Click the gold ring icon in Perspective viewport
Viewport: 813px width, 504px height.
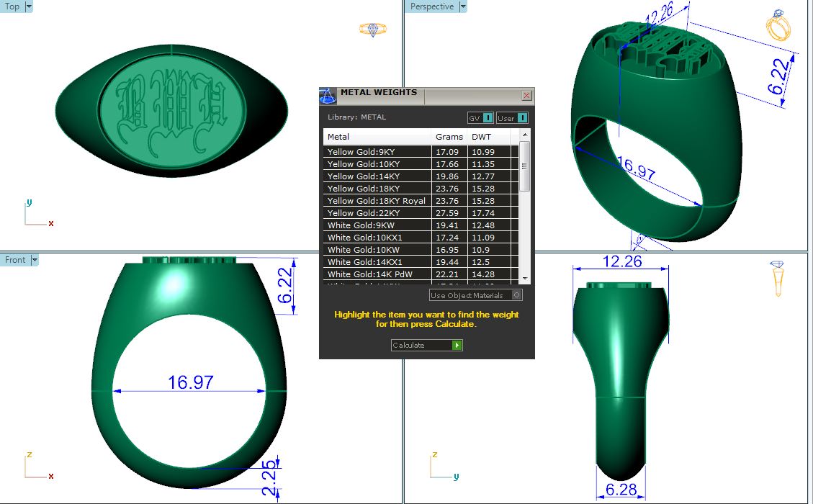click(779, 27)
